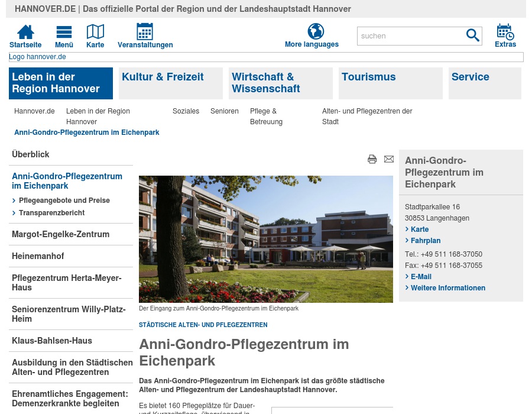Expand the Transparenzbericht entry
Image resolution: width=532 pixels, height=414 pixels.
tap(51, 213)
